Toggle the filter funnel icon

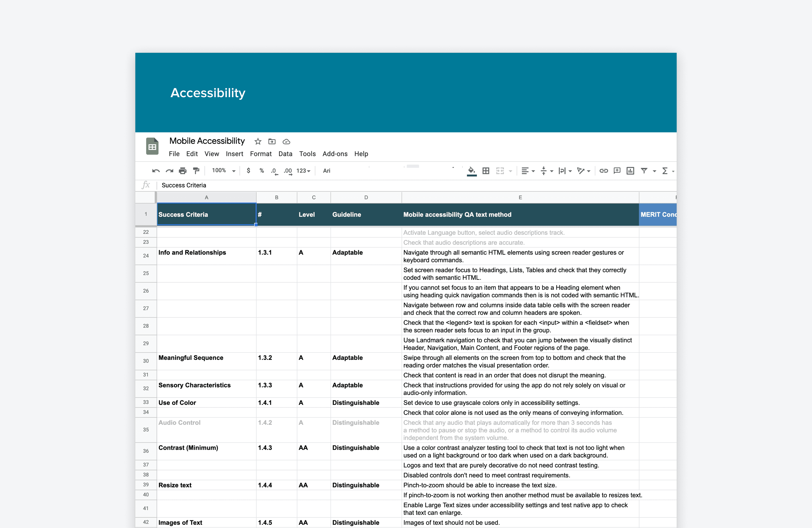point(644,171)
